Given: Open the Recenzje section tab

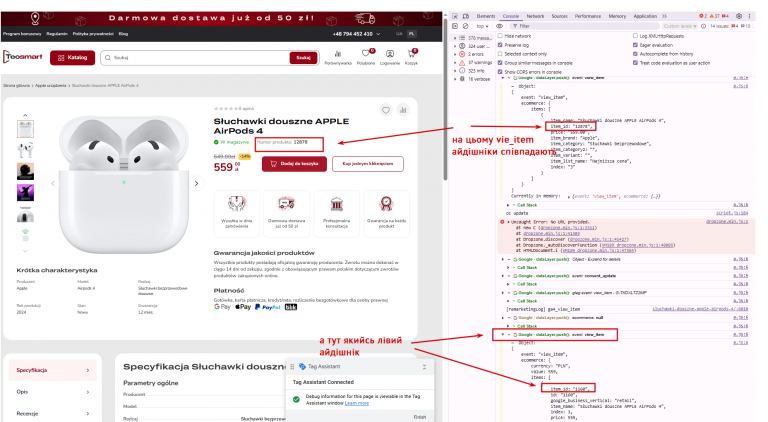Looking at the screenshot, I should point(52,414).
